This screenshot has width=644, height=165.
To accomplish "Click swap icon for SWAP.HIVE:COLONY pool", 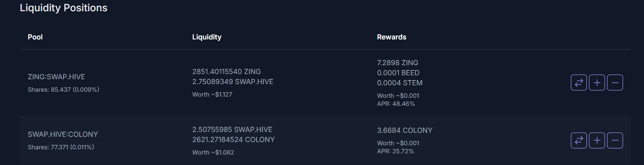I will [x=579, y=140].
